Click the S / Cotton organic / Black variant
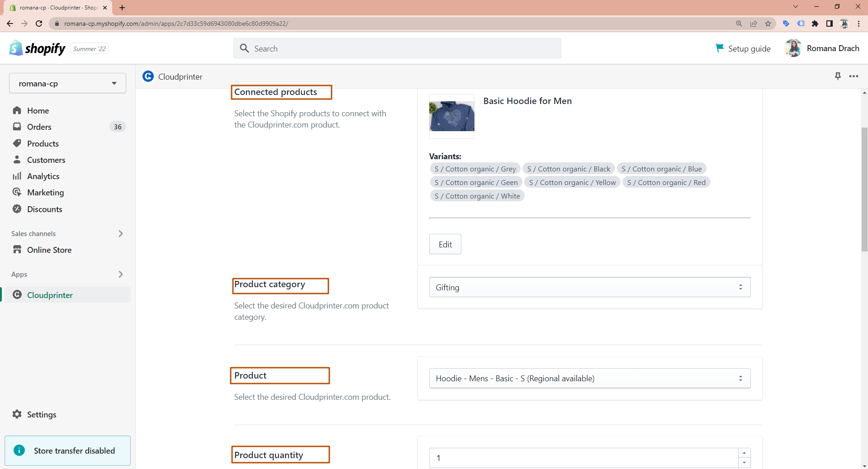This screenshot has width=868, height=469. click(x=569, y=169)
